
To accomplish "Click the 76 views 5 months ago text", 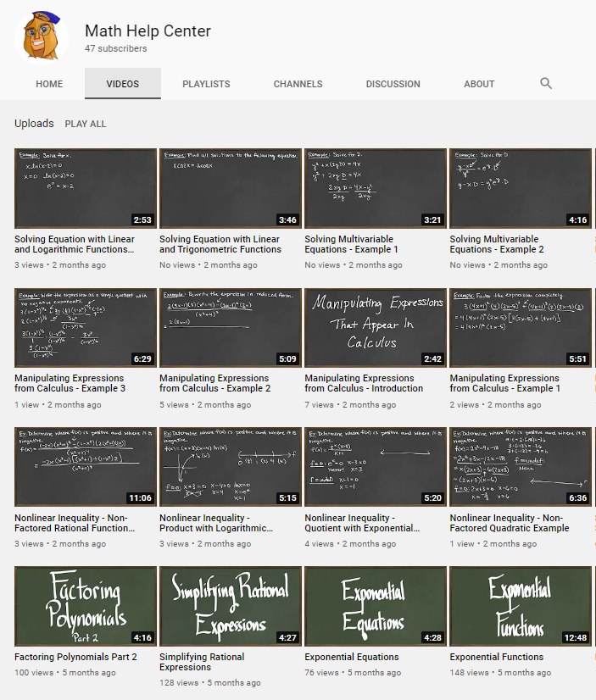I will click(353, 672).
